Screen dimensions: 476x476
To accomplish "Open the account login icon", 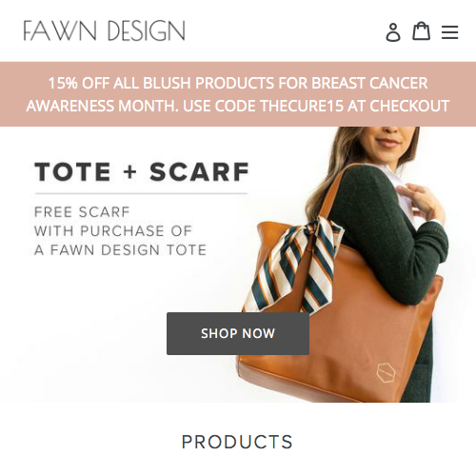I will click(x=393, y=32).
